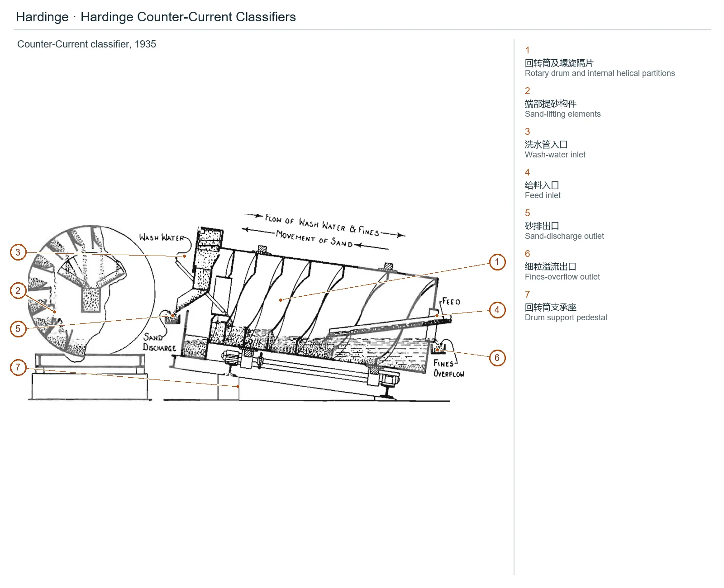Screen dimensions: 724x588
Task: Click the Chinese label '端部提砂构件'
Action: (x=551, y=104)
